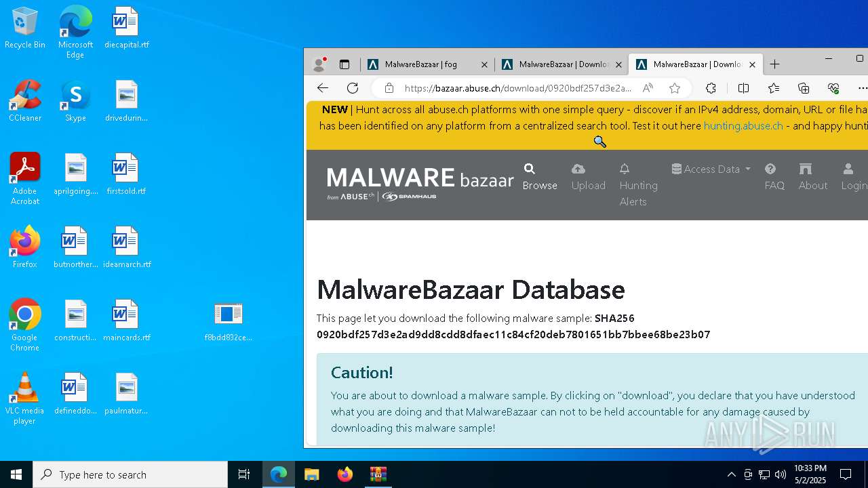The width and height of the screenshot is (868, 488).
Task: Select the defineddo... Word document
Action: (75, 394)
